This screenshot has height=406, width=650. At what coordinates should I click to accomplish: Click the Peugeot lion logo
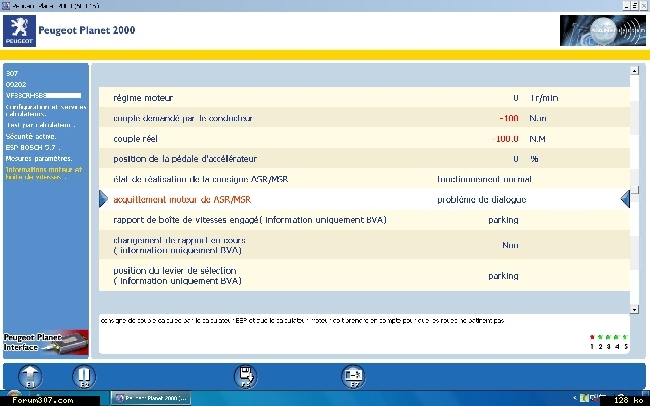(x=19, y=31)
